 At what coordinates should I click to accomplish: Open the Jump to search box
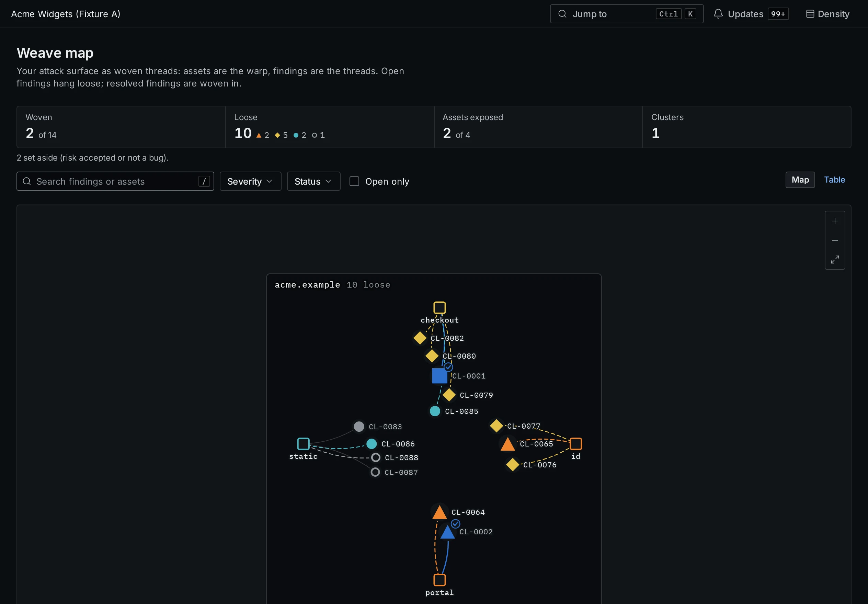[x=626, y=14]
